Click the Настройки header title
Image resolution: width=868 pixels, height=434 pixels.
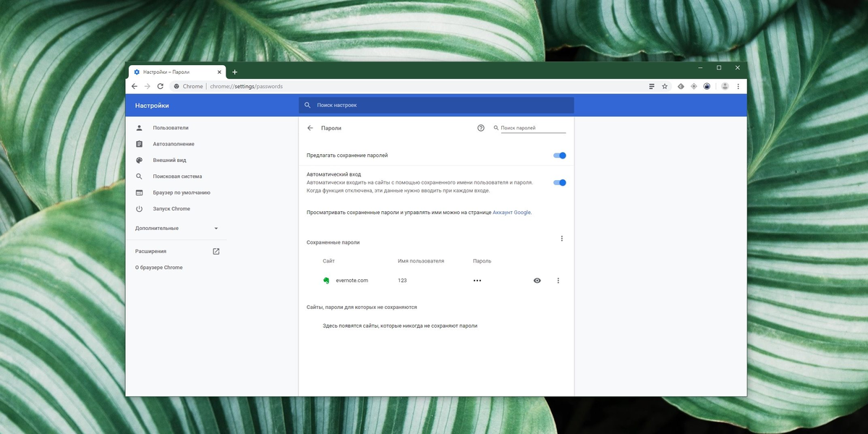pyautogui.click(x=152, y=106)
